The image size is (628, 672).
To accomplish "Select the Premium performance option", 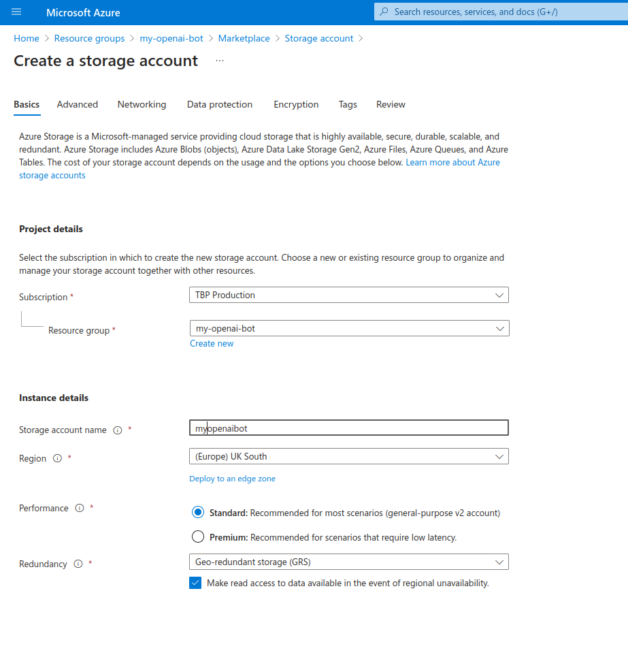I will pyautogui.click(x=198, y=537).
